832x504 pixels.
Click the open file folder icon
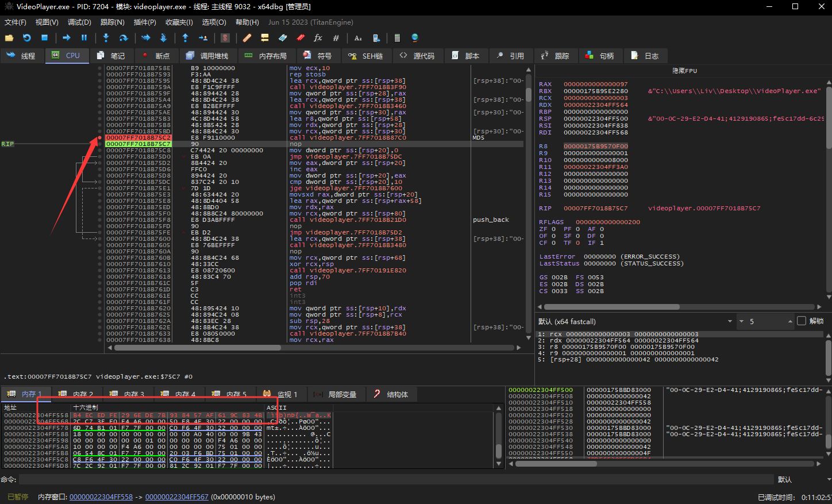pyautogui.click(x=9, y=38)
